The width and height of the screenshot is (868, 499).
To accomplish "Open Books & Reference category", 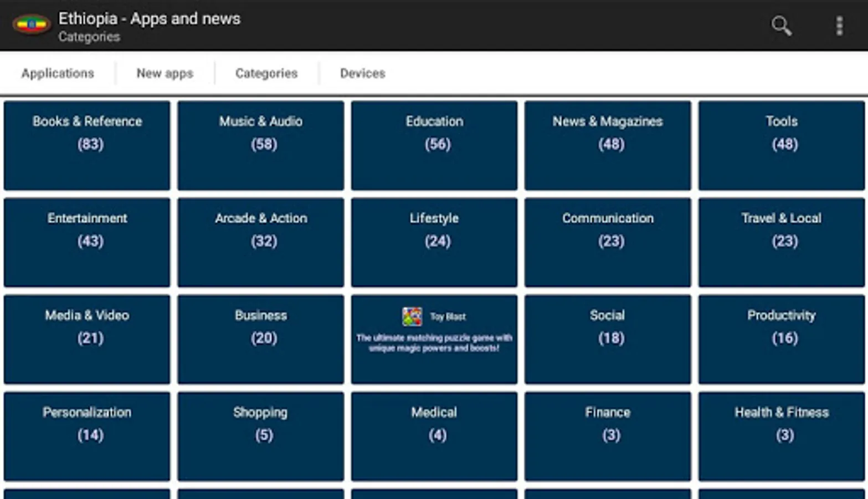I will coord(87,145).
